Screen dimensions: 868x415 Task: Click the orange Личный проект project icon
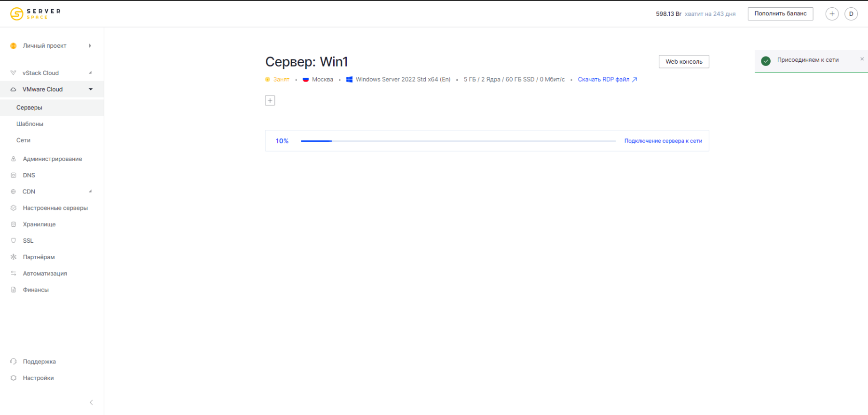click(14, 46)
